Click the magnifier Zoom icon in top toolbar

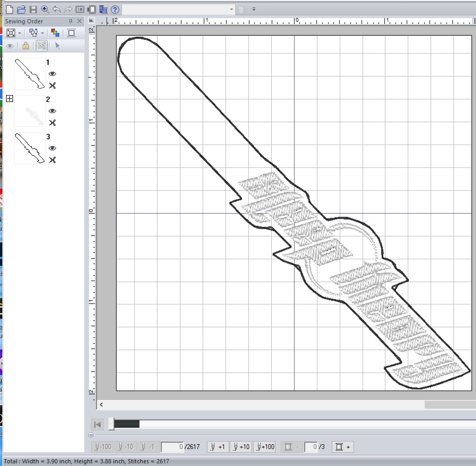click(45, 10)
